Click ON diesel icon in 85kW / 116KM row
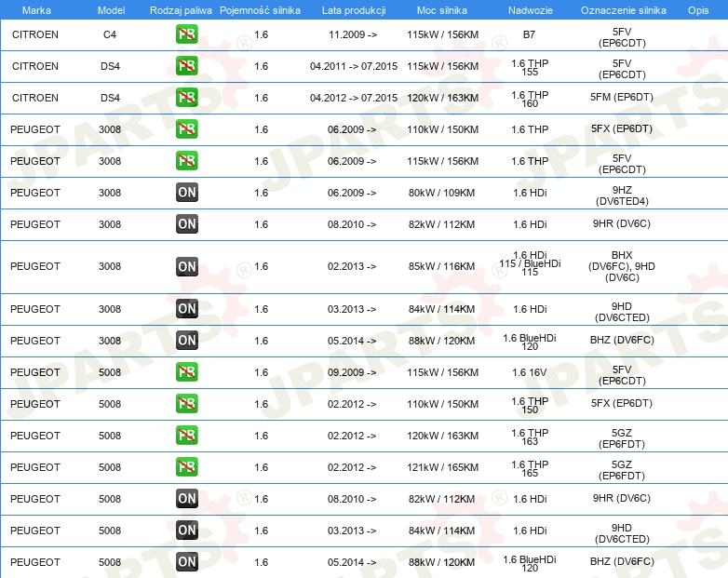Screen dimensions: 728x578 point(186,266)
